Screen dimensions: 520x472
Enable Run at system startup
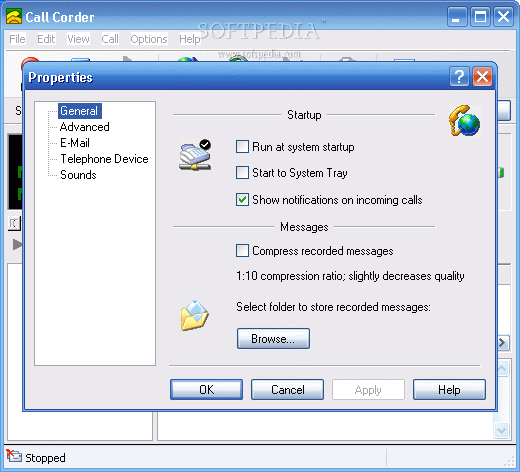pyautogui.click(x=242, y=147)
